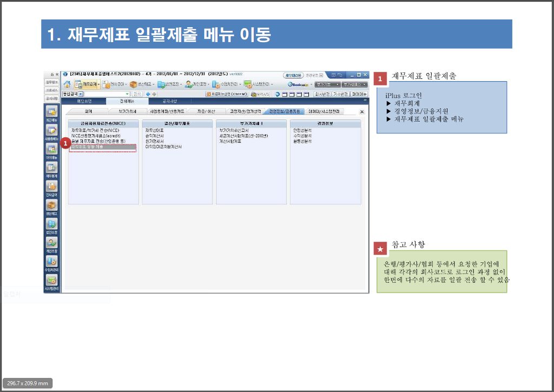Open 원격A/S remote support icon
Screen dimensions: 554x392
(x=260, y=94)
